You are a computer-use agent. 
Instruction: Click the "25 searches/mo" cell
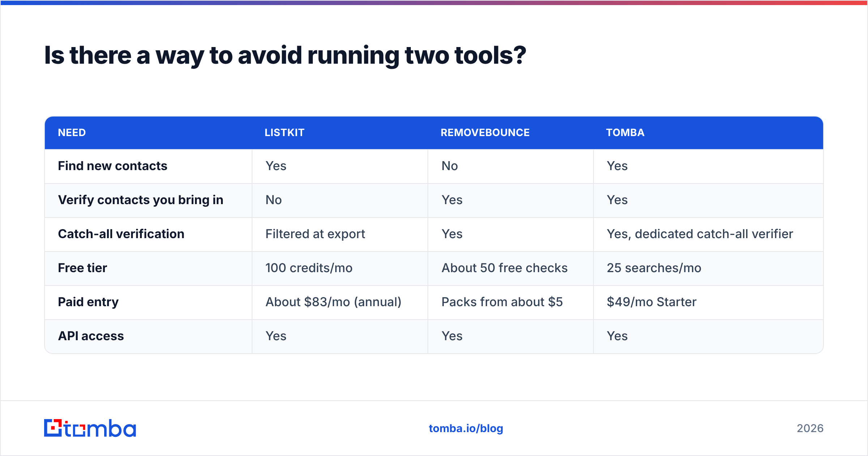[x=654, y=268]
